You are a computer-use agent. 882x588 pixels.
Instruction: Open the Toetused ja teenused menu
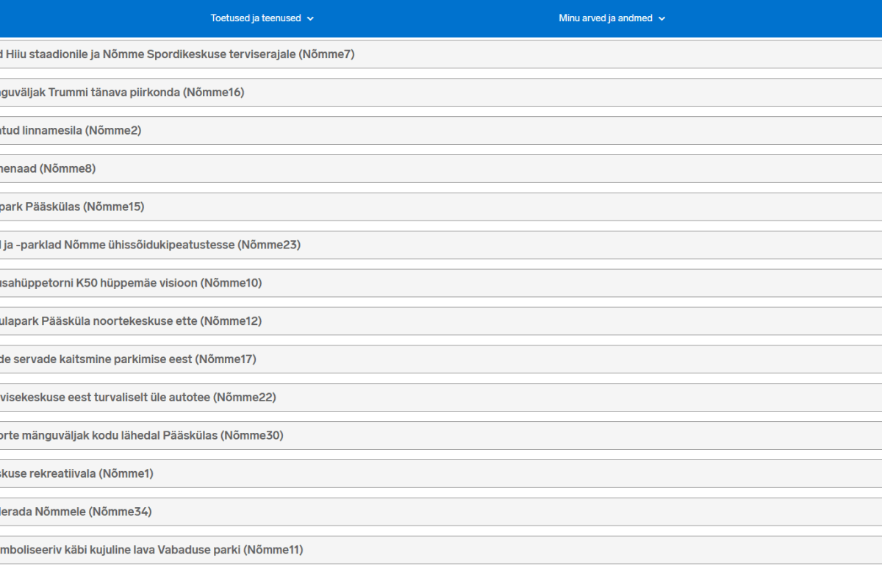click(256, 18)
